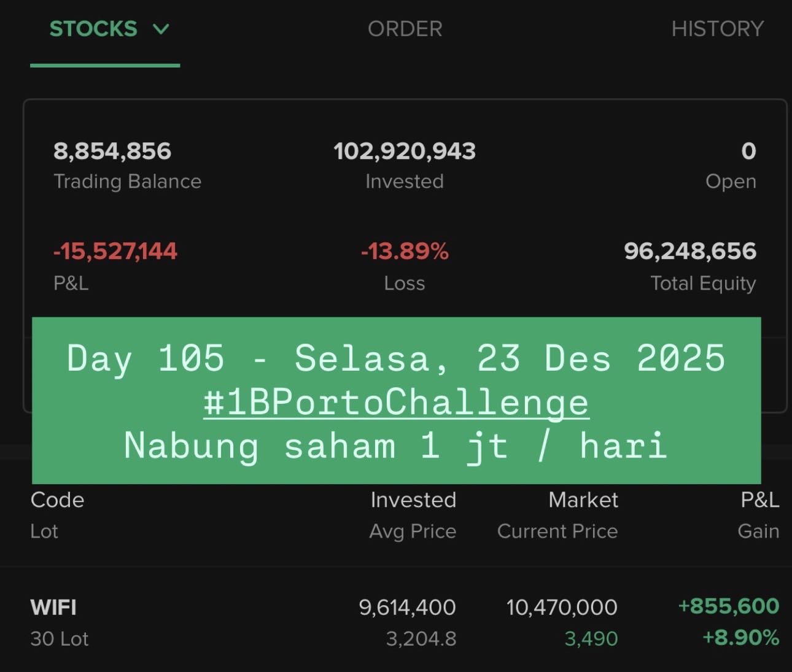Select the Invested total 102,920,943

click(x=405, y=151)
